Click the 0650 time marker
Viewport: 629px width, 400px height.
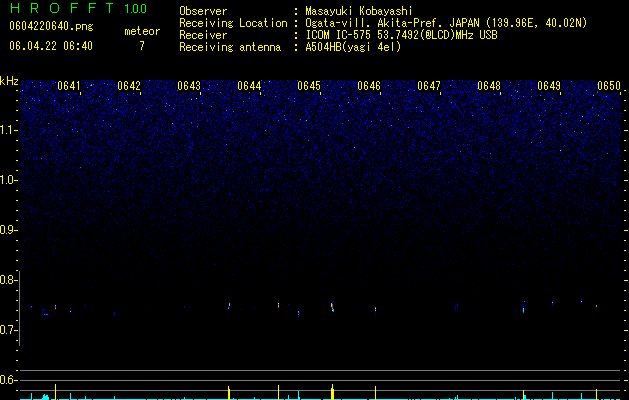(609, 86)
